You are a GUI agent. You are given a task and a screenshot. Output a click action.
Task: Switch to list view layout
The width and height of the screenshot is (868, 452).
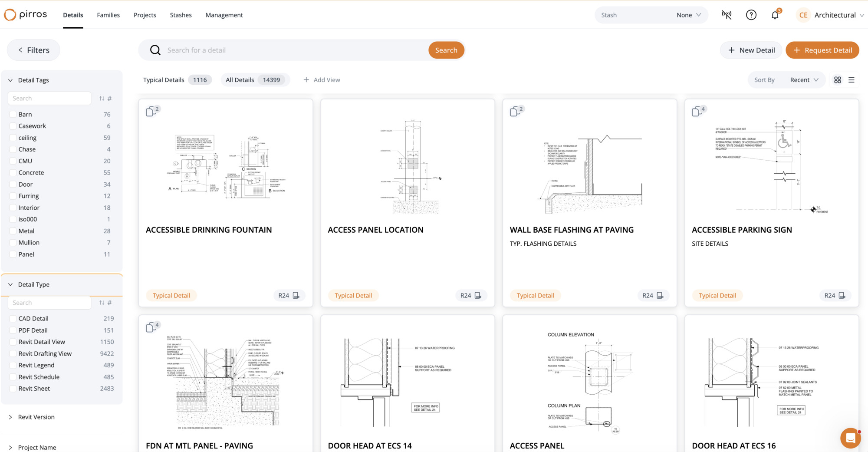852,80
